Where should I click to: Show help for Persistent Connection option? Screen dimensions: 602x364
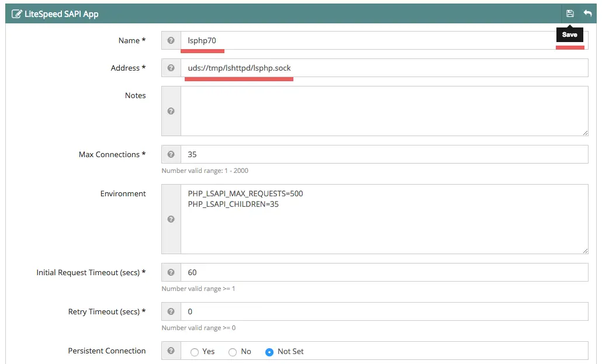point(171,351)
